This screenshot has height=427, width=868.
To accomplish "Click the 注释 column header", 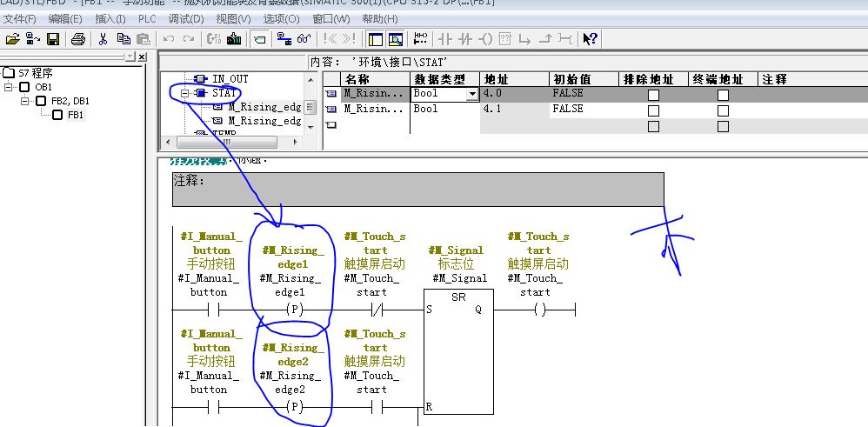I will point(812,79).
